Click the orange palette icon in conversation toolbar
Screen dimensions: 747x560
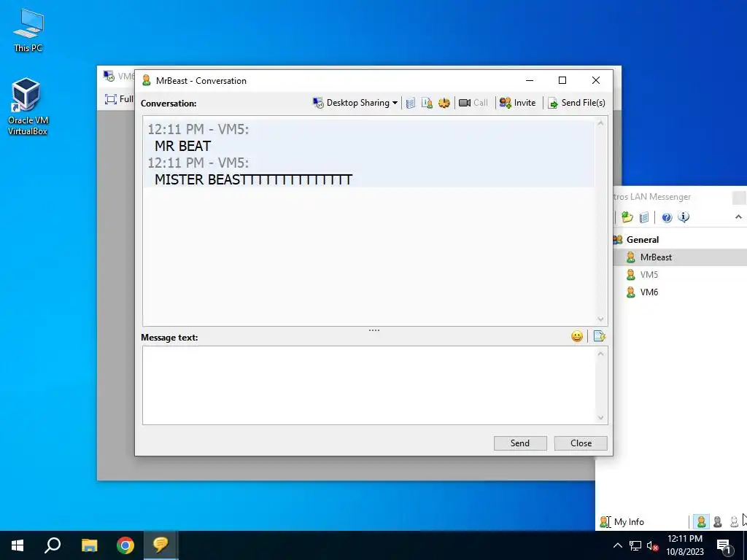point(444,103)
